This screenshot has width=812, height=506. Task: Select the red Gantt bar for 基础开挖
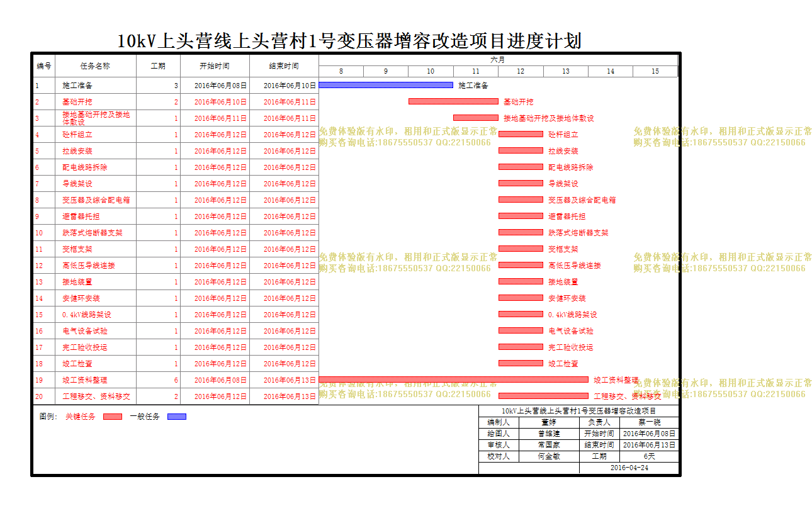point(453,101)
